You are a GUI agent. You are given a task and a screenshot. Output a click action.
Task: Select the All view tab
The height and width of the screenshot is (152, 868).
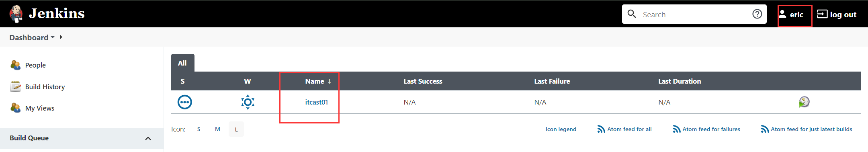pos(182,63)
